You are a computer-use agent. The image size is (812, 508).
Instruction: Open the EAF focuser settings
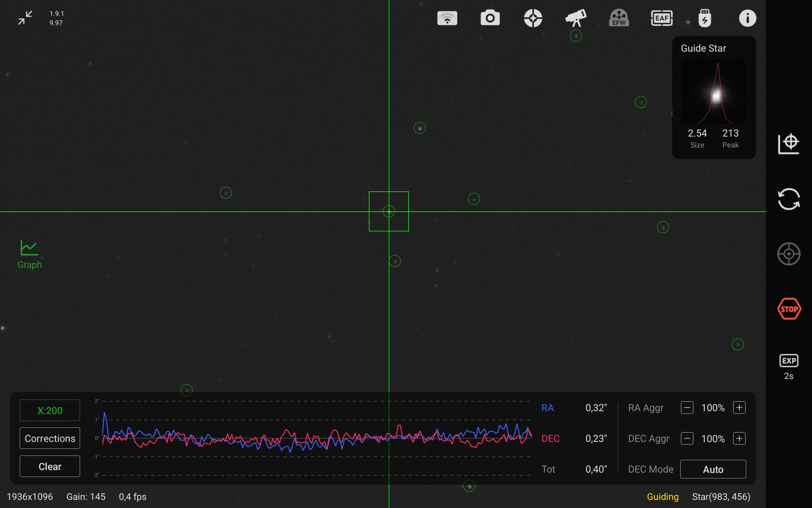tap(661, 18)
